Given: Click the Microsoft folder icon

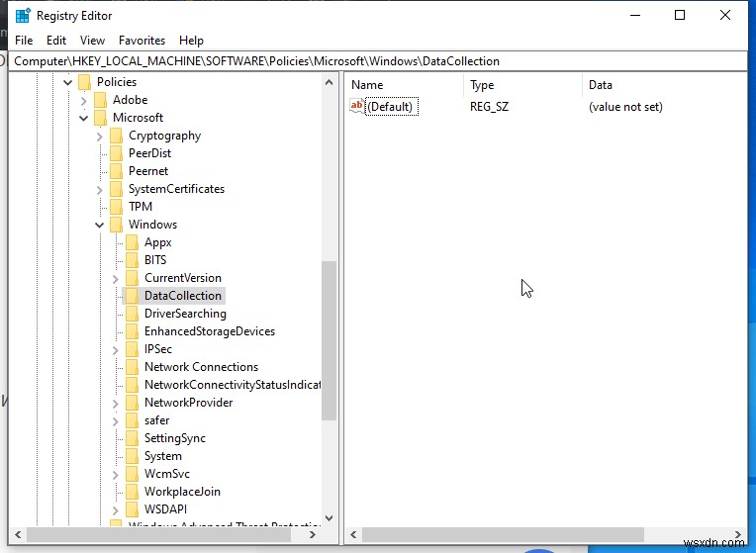Looking at the screenshot, I should pos(100,118).
